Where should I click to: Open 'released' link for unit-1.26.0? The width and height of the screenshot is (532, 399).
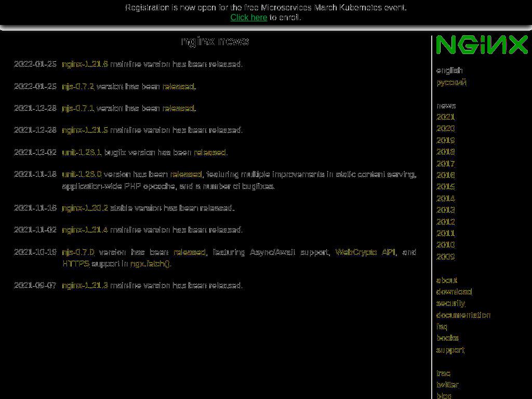click(186, 174)
